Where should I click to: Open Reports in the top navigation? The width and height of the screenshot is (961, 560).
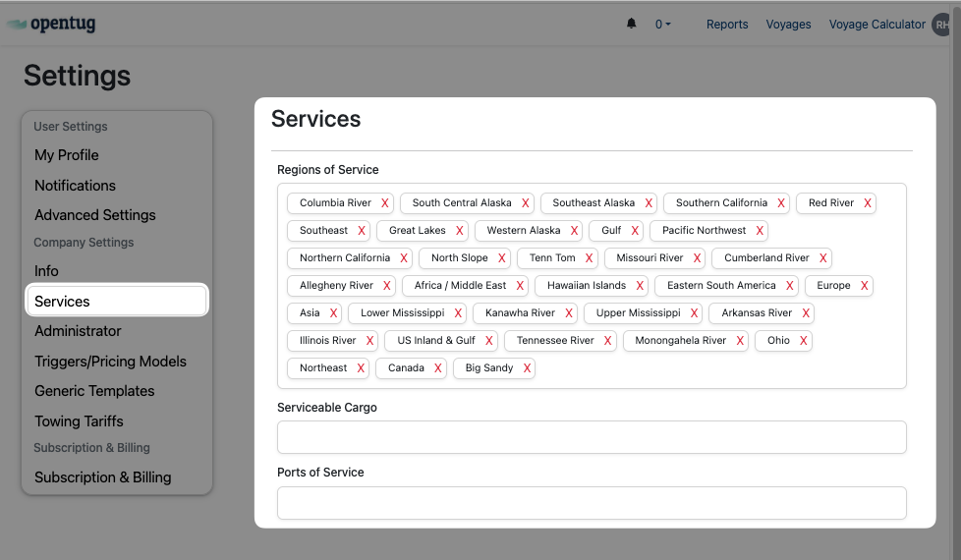tap(727, 25)
